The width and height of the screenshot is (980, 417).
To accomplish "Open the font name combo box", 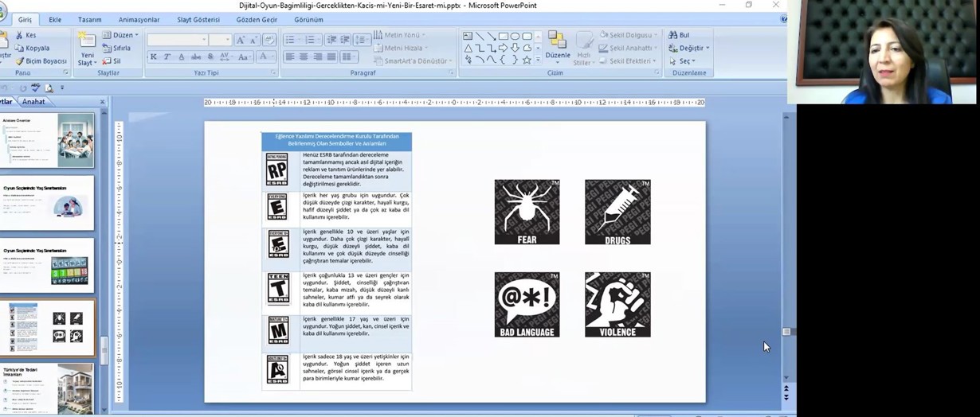I will pos(177,40).
